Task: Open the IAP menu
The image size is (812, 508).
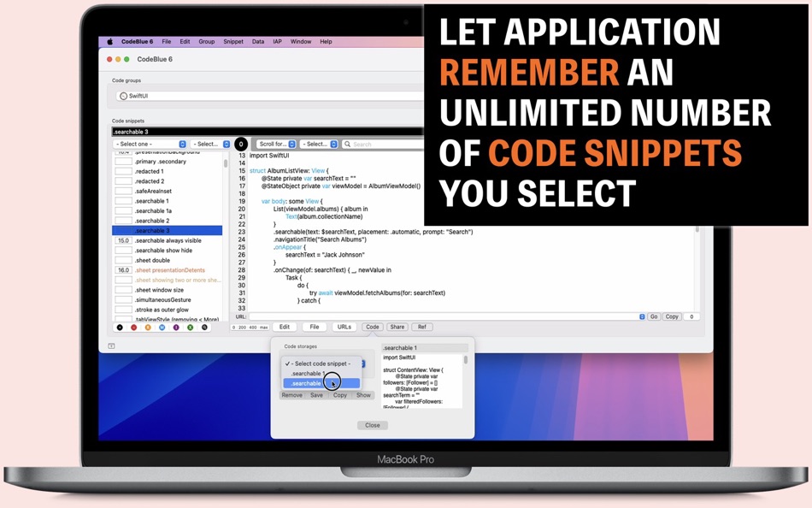Action: 277,41
